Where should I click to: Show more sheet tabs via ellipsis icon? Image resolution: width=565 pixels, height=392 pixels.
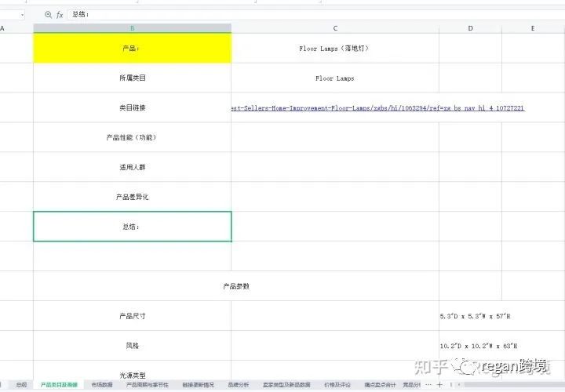[428, 385]
